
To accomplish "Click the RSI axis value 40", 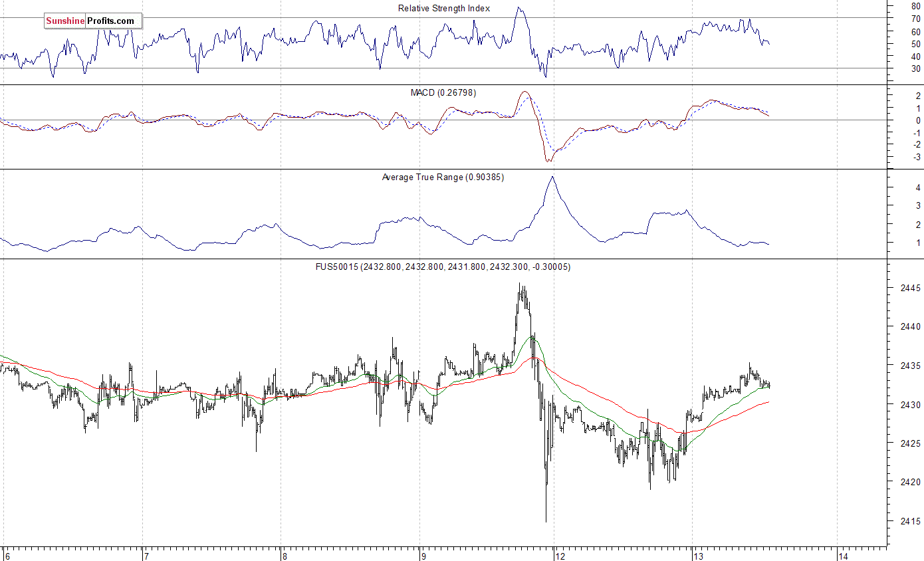I will click(x=916, y=56).
